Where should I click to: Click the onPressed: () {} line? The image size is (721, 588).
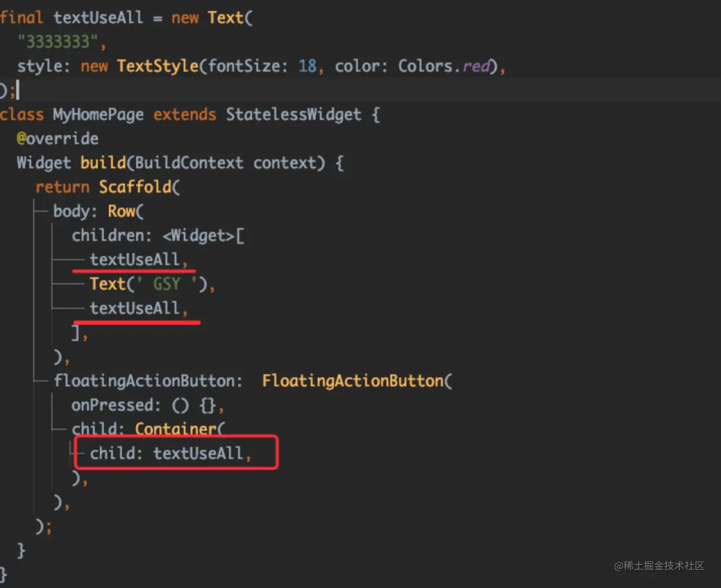coord(148,405)
